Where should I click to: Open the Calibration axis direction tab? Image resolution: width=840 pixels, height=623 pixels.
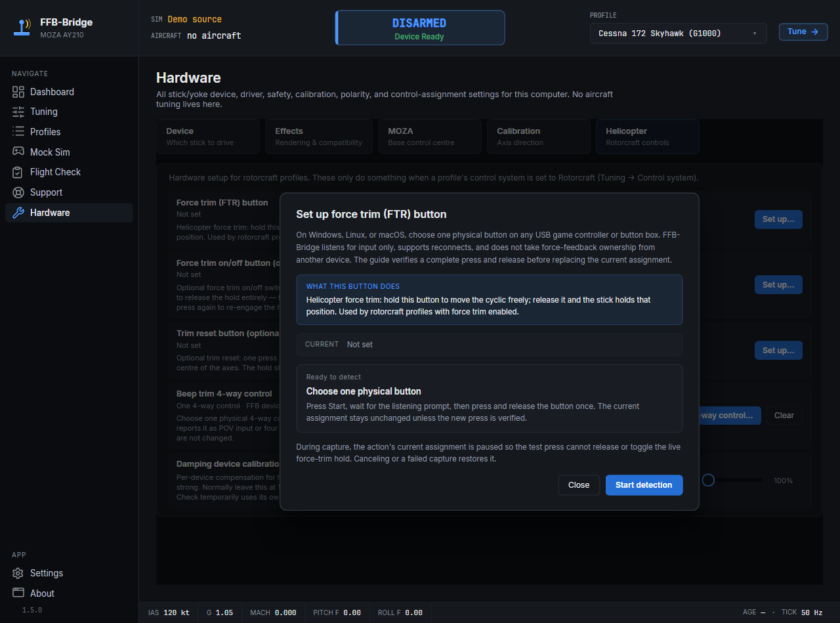coord(539,137)
